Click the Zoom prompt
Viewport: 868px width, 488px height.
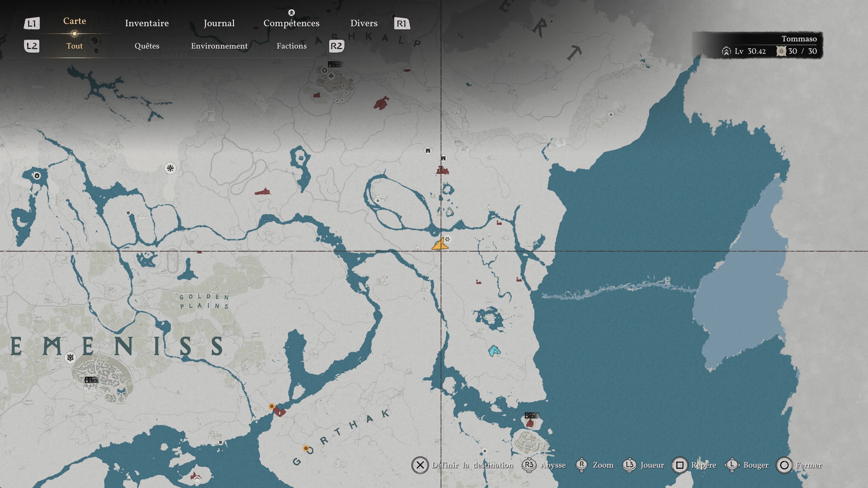click(x=594, y=465)
